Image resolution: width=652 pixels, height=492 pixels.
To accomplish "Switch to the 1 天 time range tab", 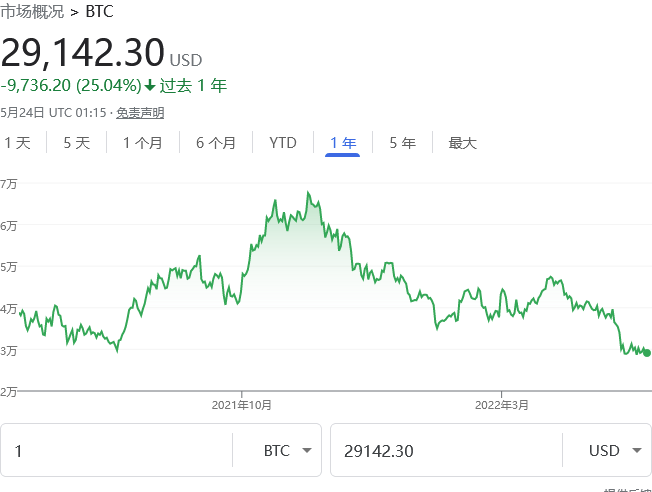I will [18, 143].
